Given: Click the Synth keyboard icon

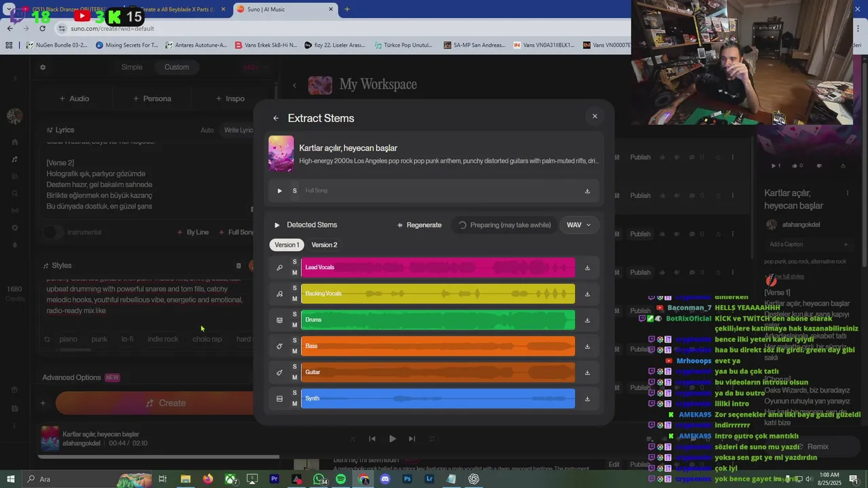Looking at the screenshot, I should tap(279, 399).
